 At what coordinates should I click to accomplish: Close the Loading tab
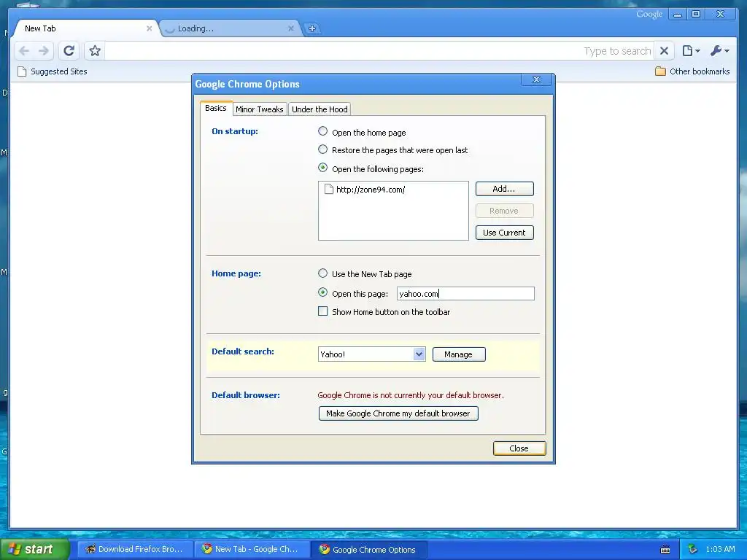pos(290,28)
